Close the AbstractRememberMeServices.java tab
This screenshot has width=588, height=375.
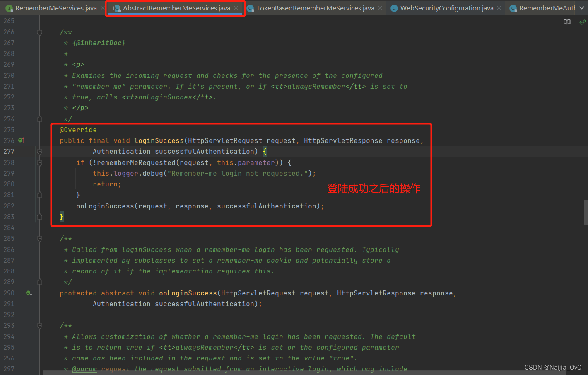(x=236, y=8)
